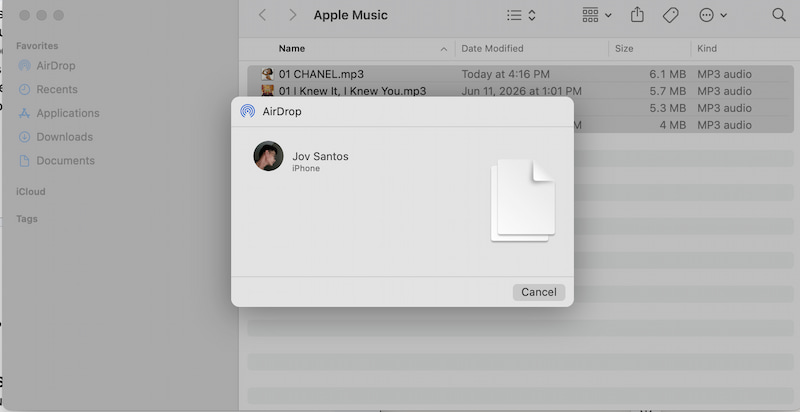Image resolution: width=800 pixels, height=412 pixels.
Task: Click the minimize window button
Action: tap(42, 15)
